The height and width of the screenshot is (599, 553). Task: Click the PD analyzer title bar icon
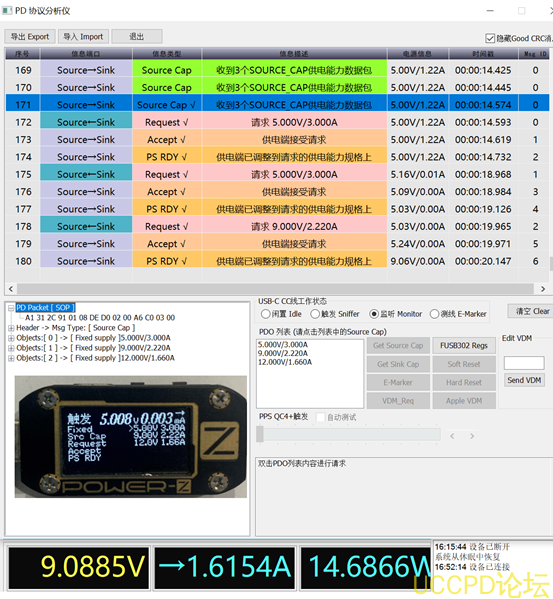click(7, 10)
